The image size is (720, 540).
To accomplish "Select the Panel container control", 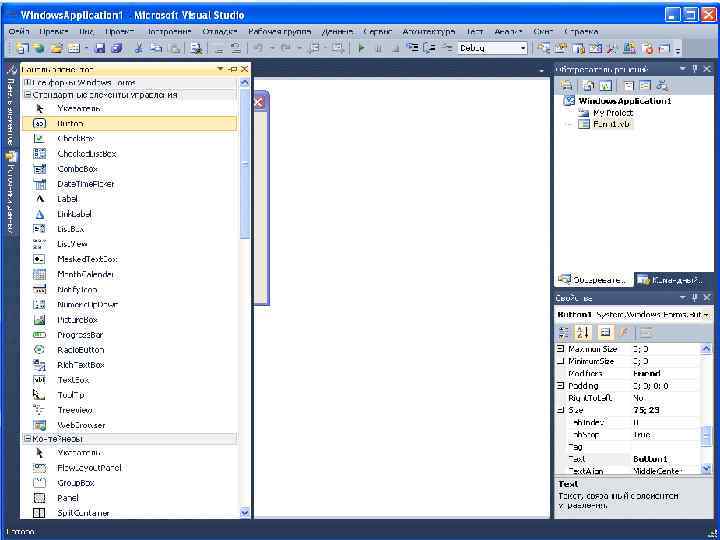I will click(129, 498).
